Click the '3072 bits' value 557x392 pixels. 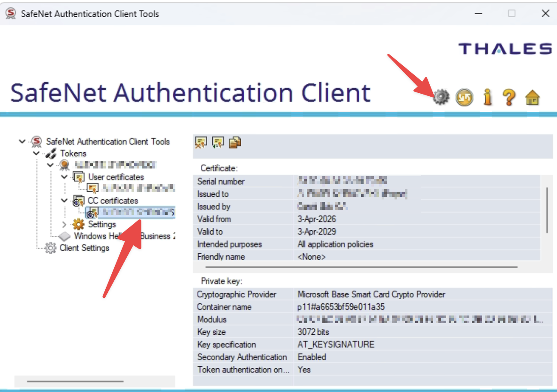click(x=313, y=332)
